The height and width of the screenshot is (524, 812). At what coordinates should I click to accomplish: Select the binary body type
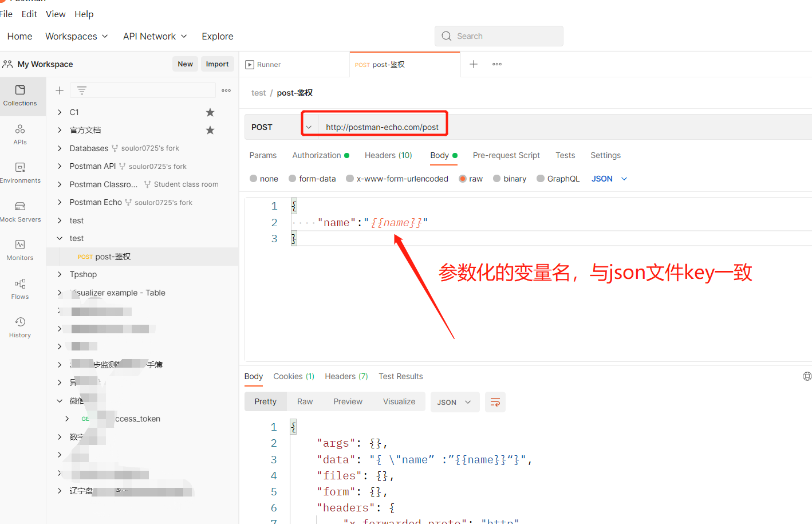pos(510,179)
